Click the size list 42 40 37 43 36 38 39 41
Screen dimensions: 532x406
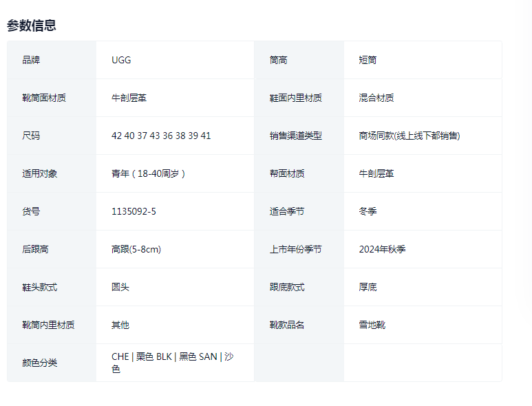click(161, 136)
